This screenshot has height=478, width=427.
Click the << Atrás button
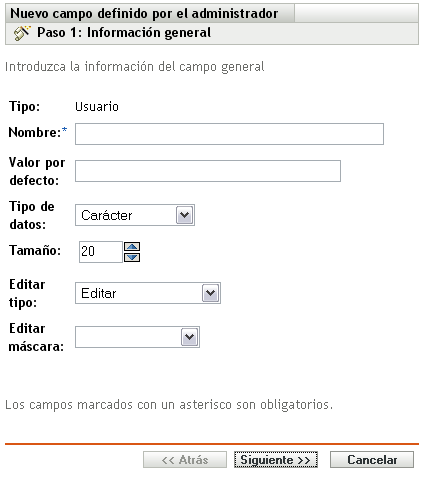185,460
